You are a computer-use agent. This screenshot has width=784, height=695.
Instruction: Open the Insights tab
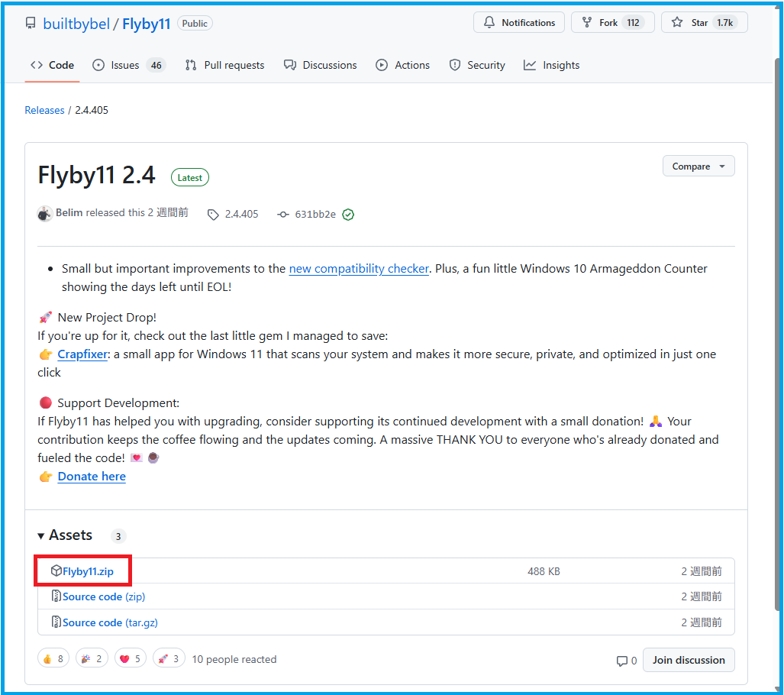551,65
